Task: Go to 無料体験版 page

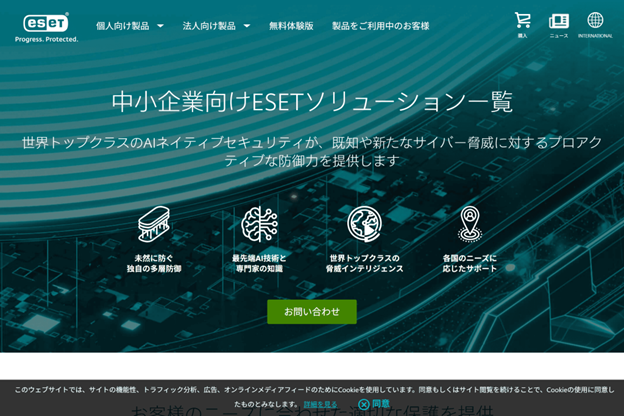Action: pos(291,26)
